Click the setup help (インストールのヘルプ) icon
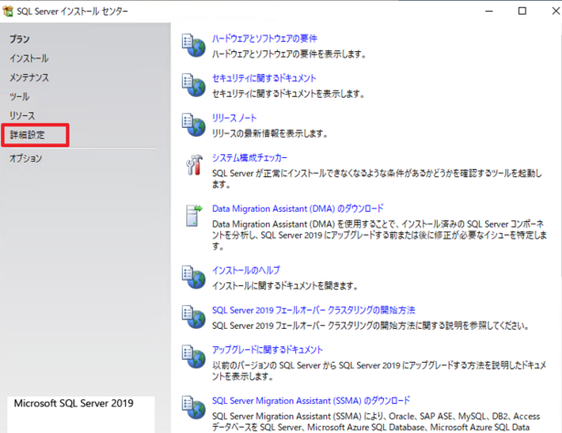The image size is (562, 433). click(x=194, y=277)
